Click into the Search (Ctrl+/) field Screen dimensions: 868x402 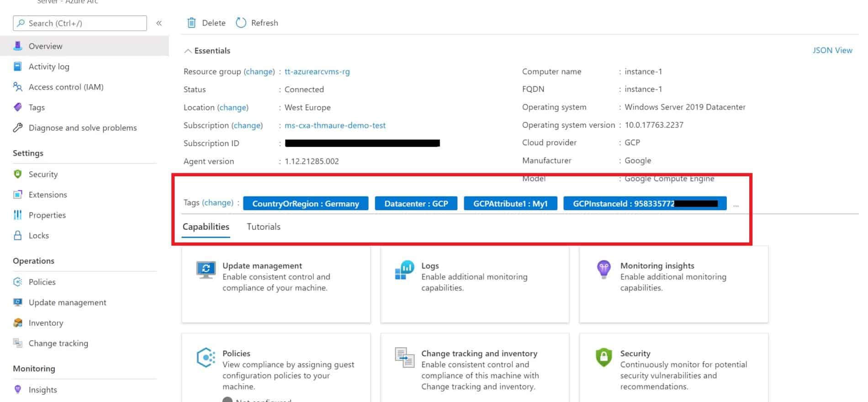point(80,23)
